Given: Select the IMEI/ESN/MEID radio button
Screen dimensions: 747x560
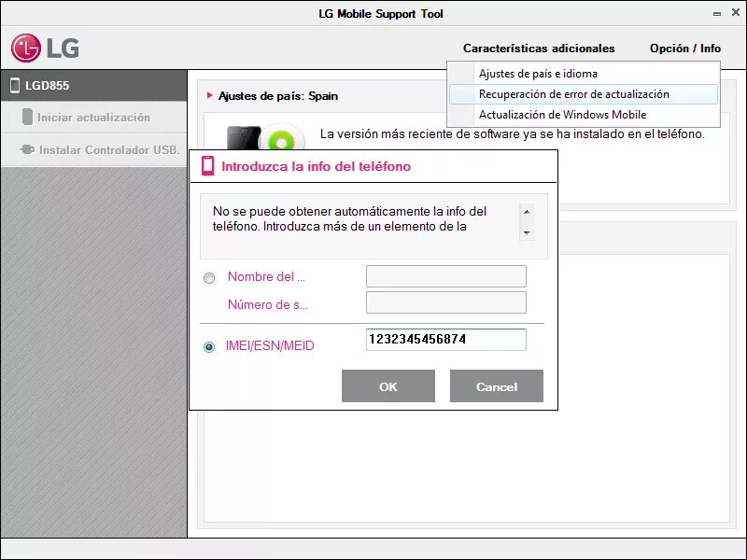Looking at the screenshot, I should (x=208, y=346).
